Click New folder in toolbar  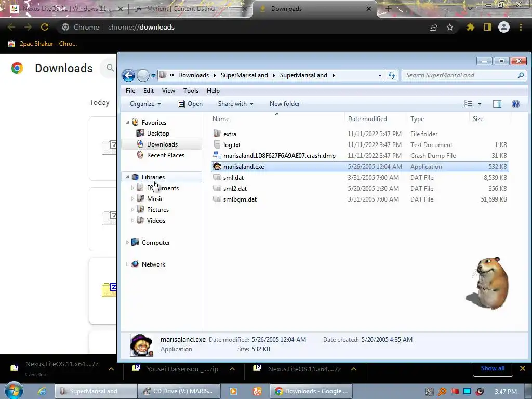[285, 104]
